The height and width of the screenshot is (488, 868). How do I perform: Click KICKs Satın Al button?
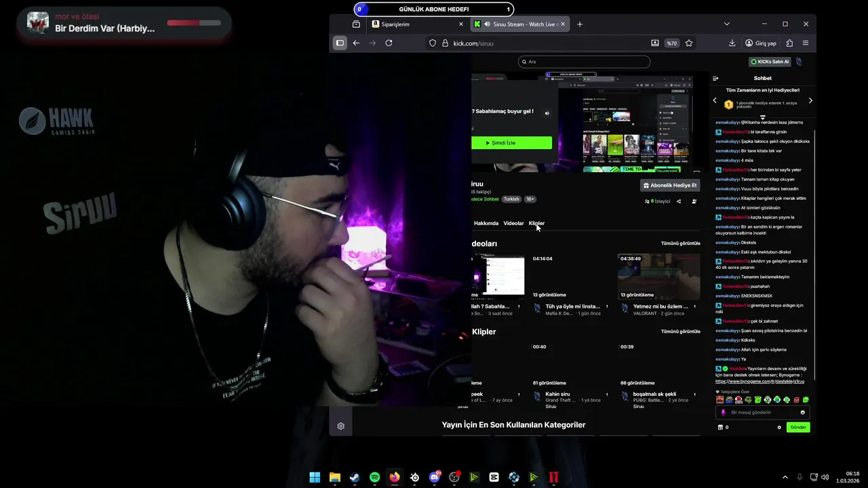coord(770,62)
